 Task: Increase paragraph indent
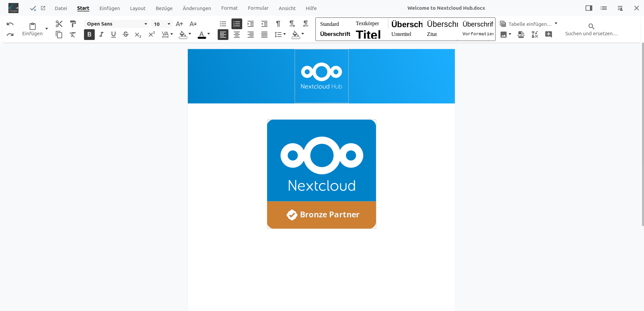coord(251,24)
